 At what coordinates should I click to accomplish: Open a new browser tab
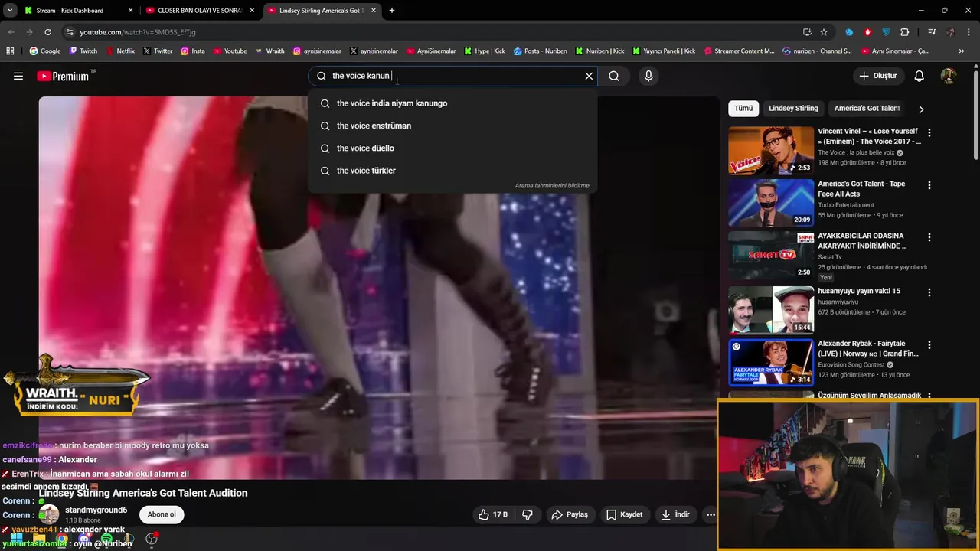392,11
